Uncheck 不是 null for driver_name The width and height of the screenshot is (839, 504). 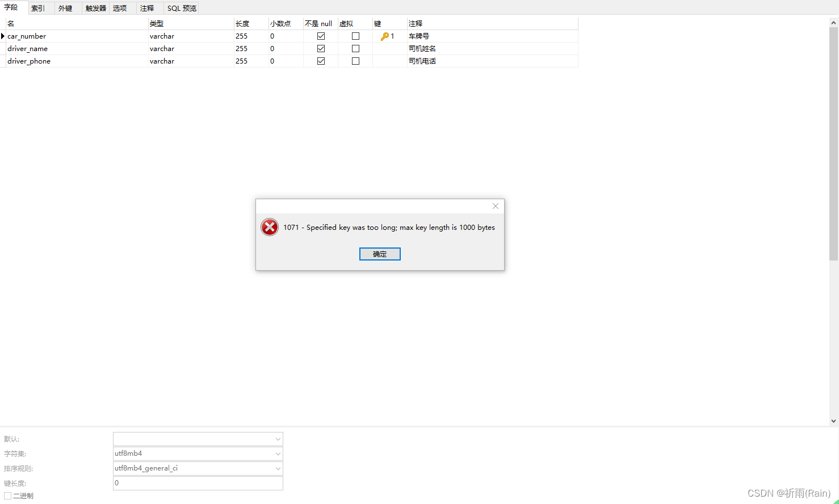[x=321, y=49]
